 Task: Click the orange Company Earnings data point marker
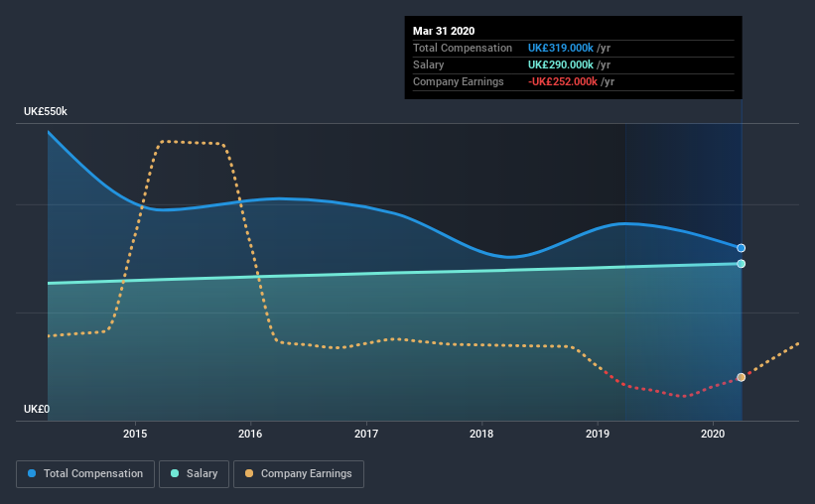742,377
